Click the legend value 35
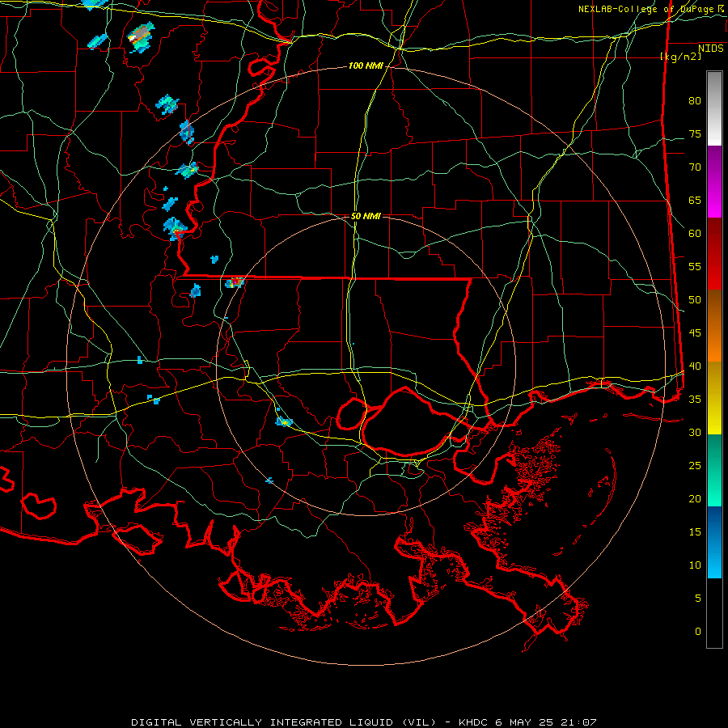Viewport: 728px width, 728px height. pyautogui.click(x=695, y=400)
